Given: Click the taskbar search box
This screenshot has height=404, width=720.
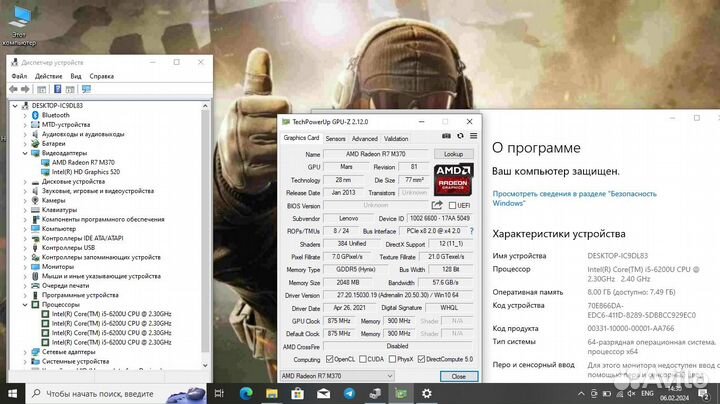Looking at the screenshot, I should click(117, 393).
